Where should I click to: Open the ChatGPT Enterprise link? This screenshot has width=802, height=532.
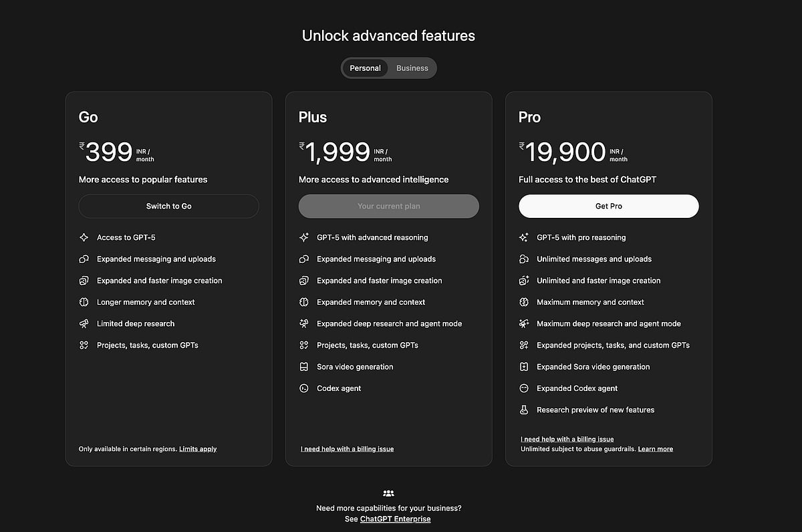(x=395, y=519)
